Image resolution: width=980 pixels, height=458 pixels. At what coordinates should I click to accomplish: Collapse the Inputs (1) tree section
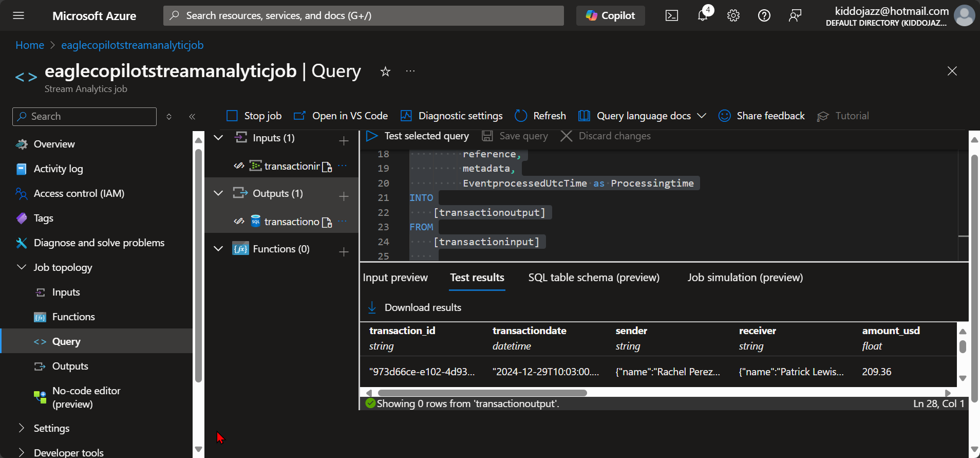point(218,138)
